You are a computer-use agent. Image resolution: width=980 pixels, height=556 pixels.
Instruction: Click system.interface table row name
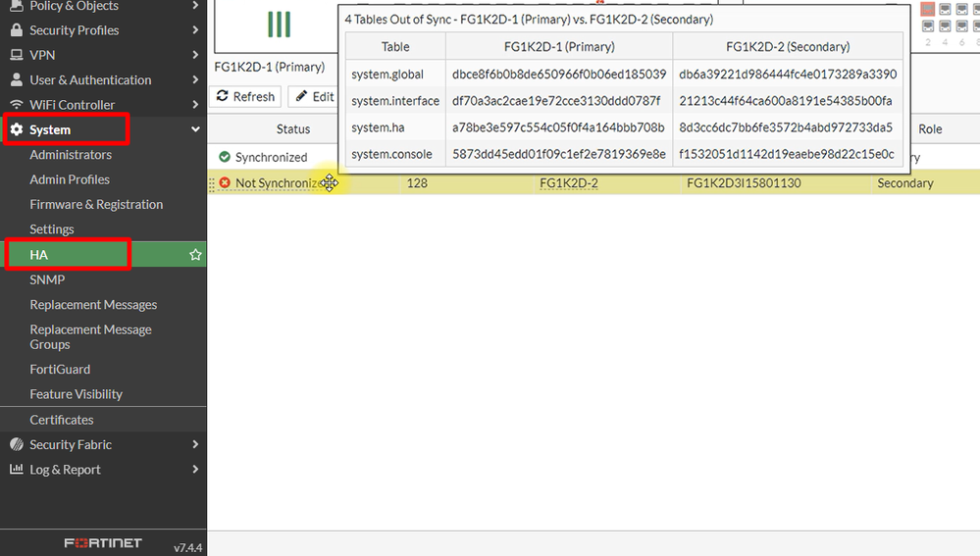[395, 101]
